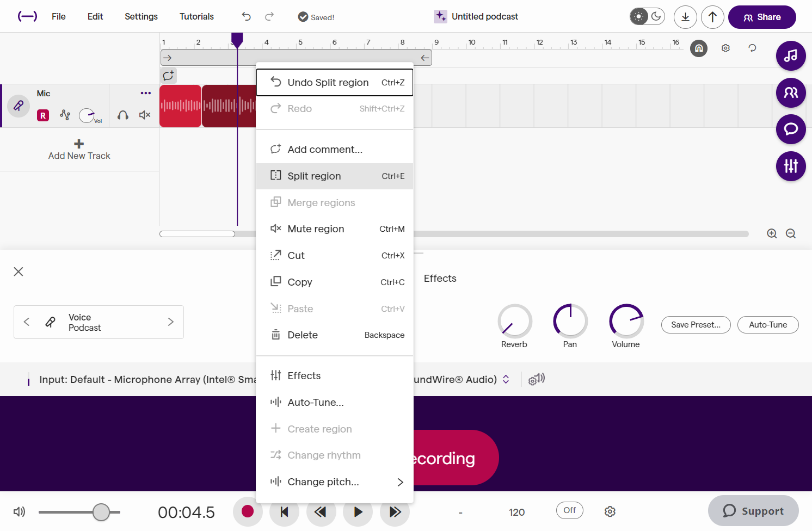Toggle the master volume speaker icon

click(x=20, y=511)
